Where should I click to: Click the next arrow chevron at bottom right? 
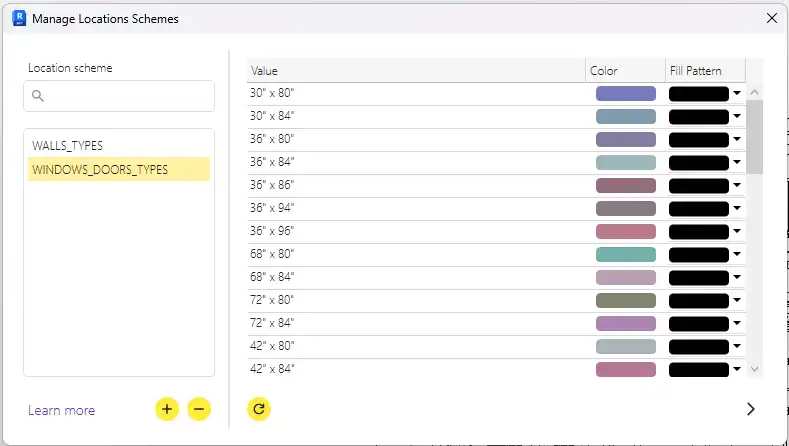point(751,409)
